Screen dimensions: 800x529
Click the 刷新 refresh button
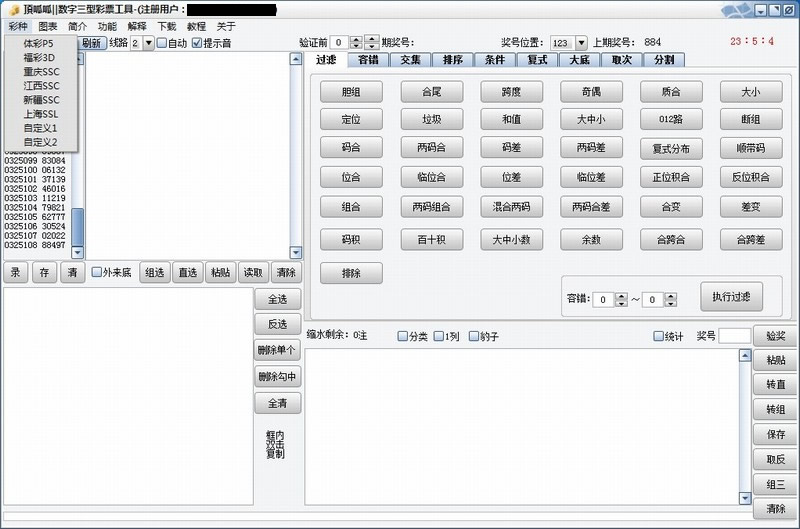[91, 43]
